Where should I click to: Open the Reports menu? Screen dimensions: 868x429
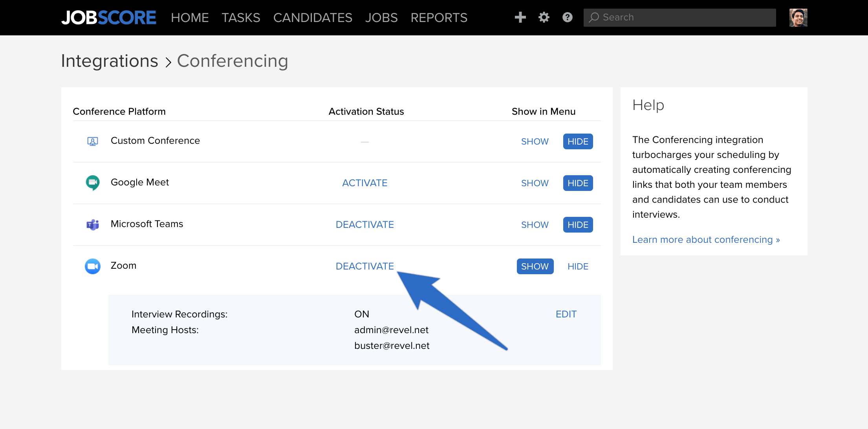point(439,18)
